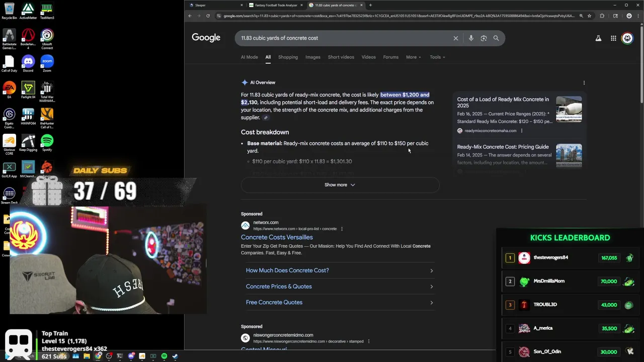
Task: Open networx.com ad options menu
Action: coord(342,229)
